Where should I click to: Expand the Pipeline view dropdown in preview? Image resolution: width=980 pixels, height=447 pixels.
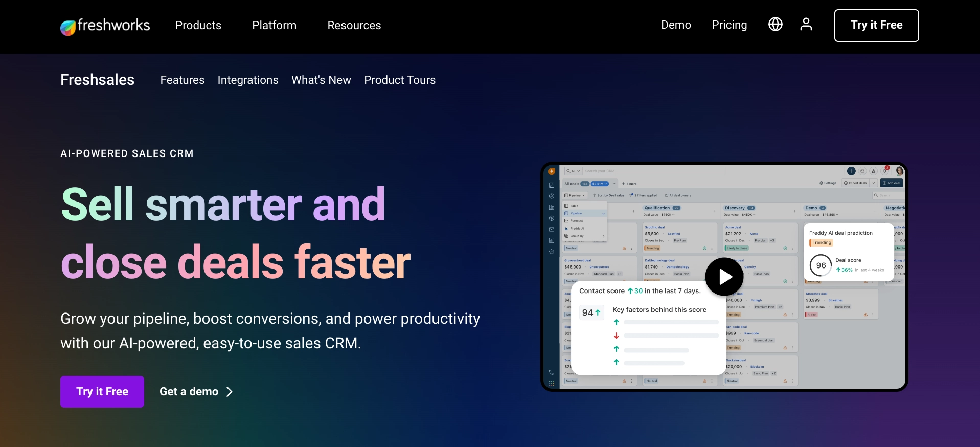(x=575, y=195)
